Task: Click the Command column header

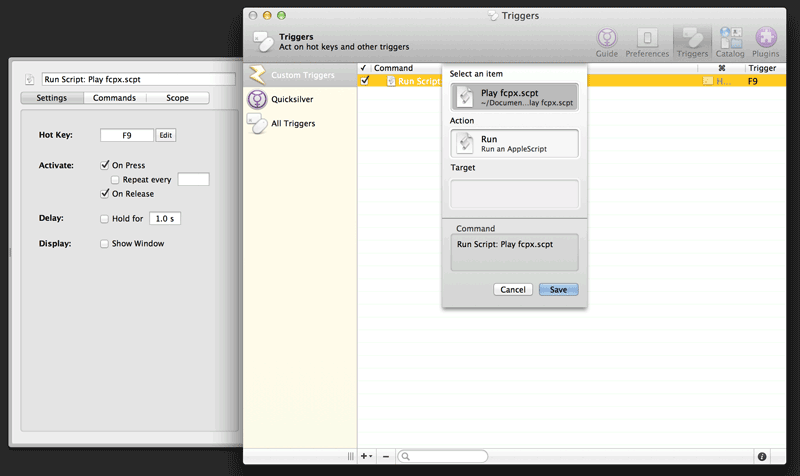Action: click(x=393, y=68)
